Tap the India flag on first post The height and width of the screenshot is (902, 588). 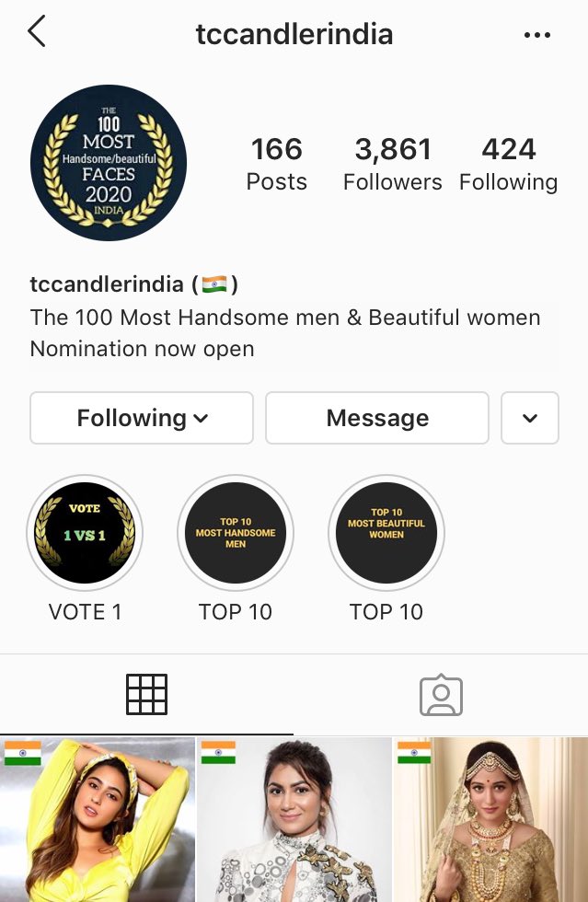pyautogui.click(x=23, y=753)
